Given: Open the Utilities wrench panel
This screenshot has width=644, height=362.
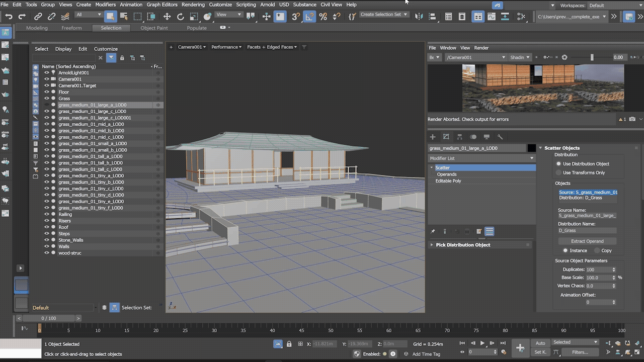Looking at the screenshot, I should coord(500,137).
